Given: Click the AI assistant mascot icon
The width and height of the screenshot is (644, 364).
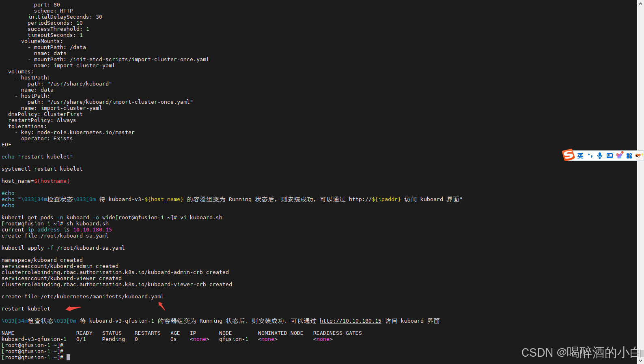Looking at the screenshot, I should click(x=638, y=155).
